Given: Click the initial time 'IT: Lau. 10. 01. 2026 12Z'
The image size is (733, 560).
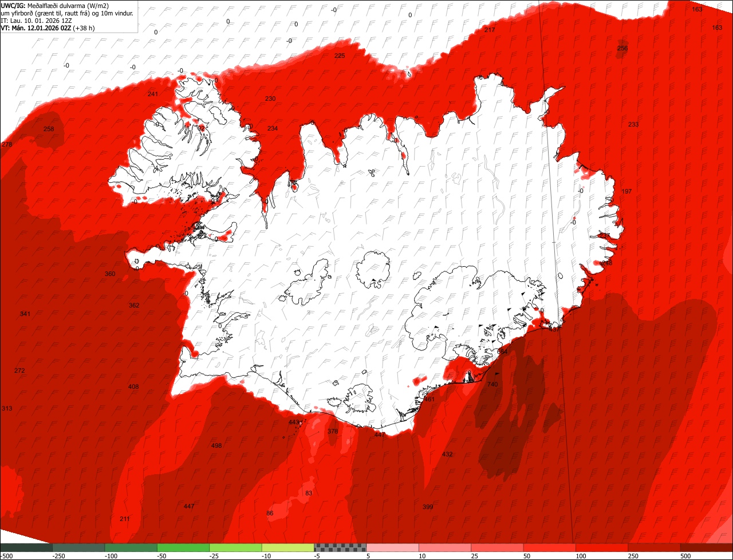Looking at the screenshot, I should [37, 21].
